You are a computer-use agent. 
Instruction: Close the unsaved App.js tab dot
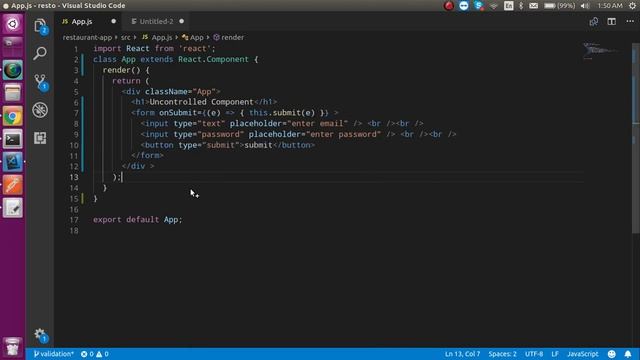tap(113, 21)
